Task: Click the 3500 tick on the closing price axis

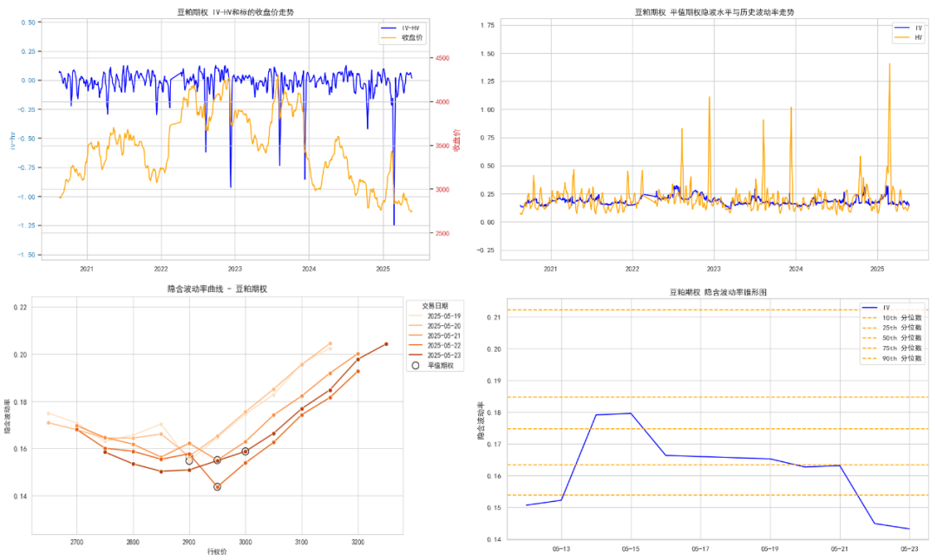Action: (442, 146)
